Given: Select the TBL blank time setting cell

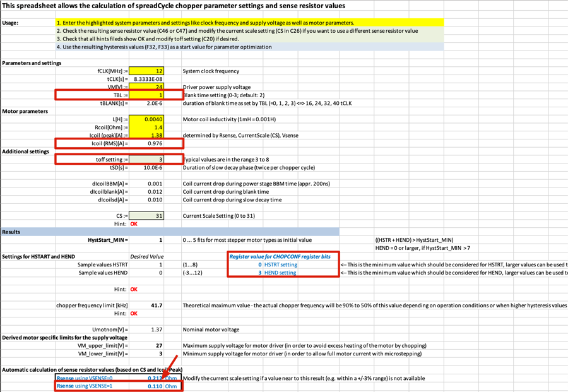Looking at the screenshot, I should (x=146, y=95).
